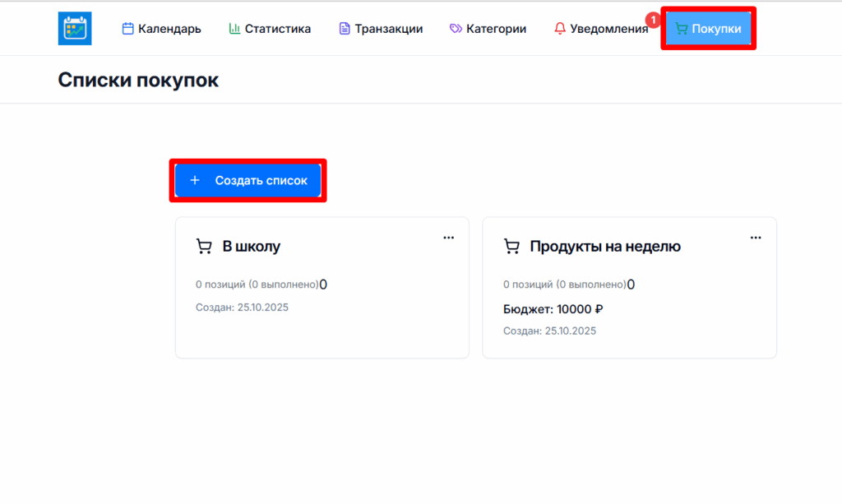Select the Календарь calendar icon

(x=127, y=27)
